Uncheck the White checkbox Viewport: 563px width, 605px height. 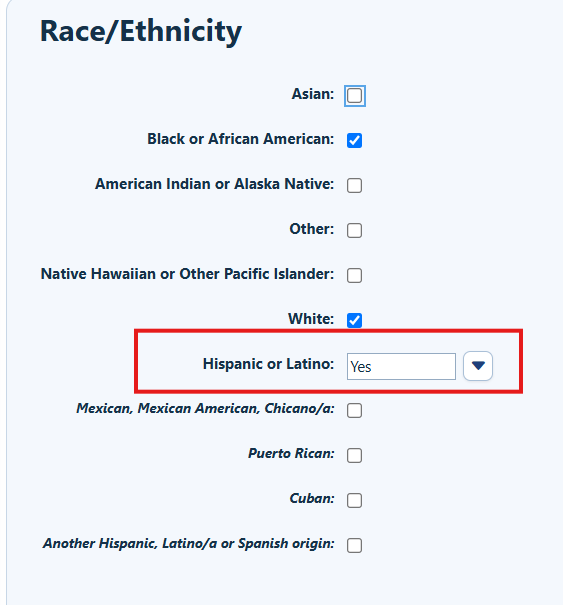354,320
